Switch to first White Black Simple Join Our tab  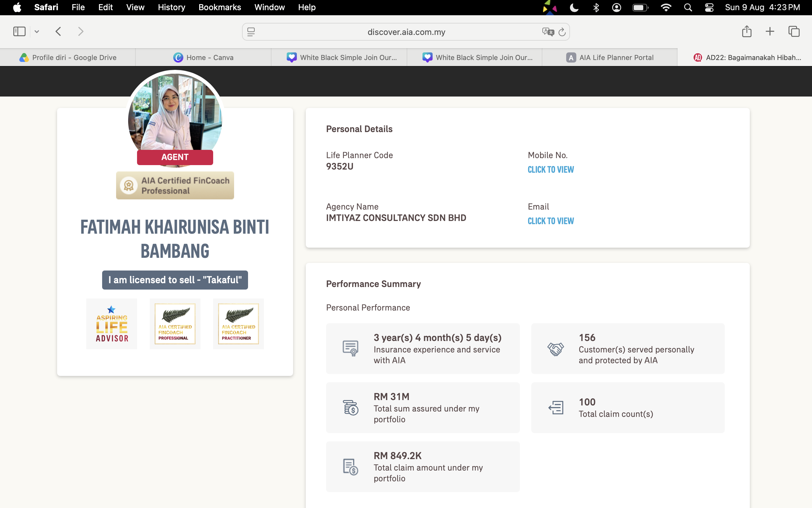[339, 57]
